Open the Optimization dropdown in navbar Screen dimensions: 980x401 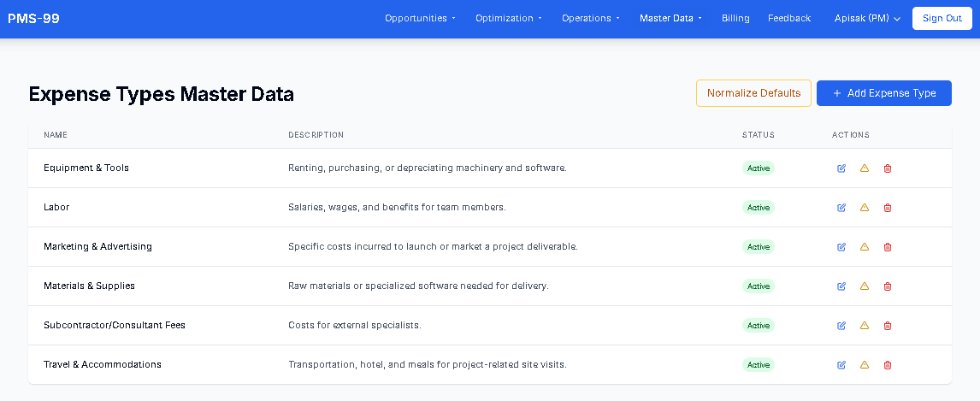coord(509,18)
